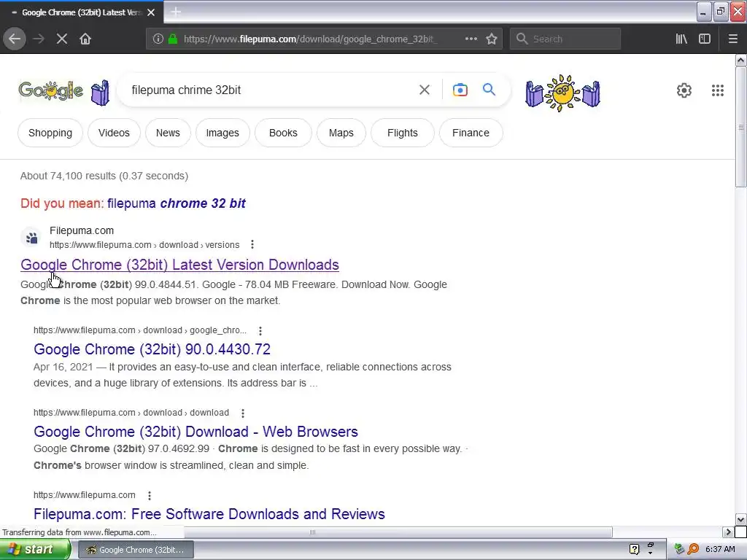The width and height of the screenshot is (747, 560).
Task: Open options for Filepuma.com versions result
Action: pos(252,245)
